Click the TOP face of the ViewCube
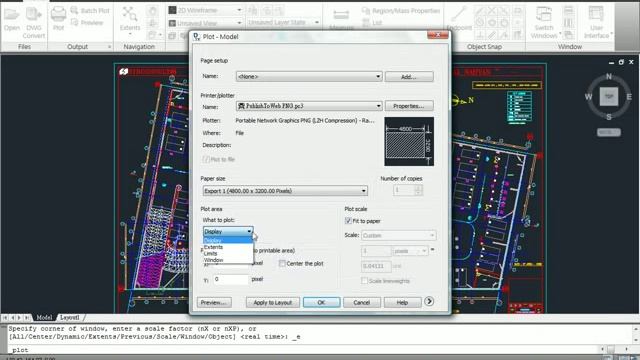Image resolution: width=640 pixels, height=360 pixels. [x=609, y=97]
